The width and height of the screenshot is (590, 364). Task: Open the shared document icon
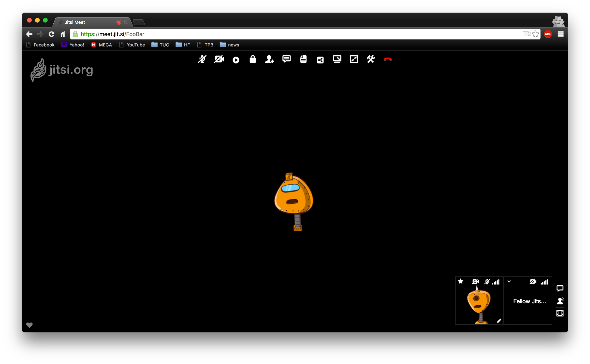click(x=303, y=59)
